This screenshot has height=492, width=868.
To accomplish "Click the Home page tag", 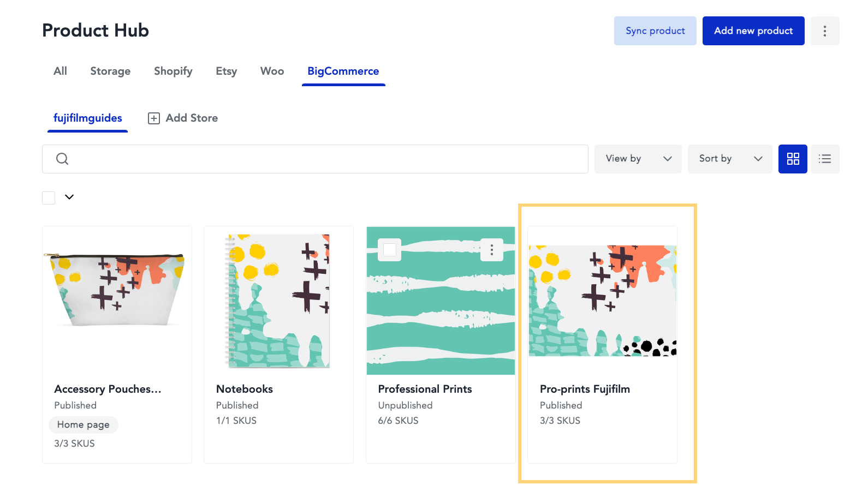I will tap(84, 425).
